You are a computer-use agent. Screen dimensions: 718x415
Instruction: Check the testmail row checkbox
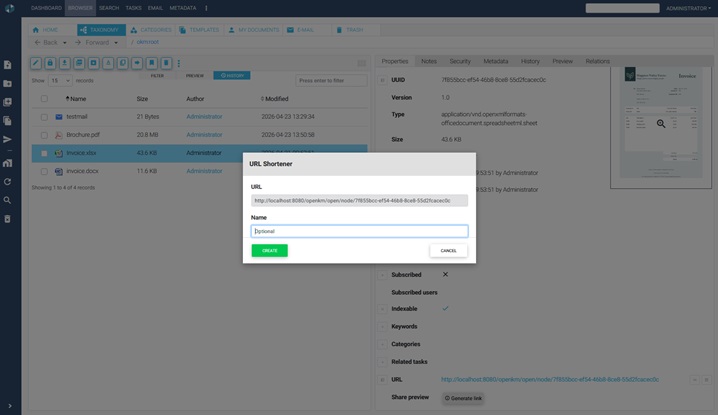point(44,117)
